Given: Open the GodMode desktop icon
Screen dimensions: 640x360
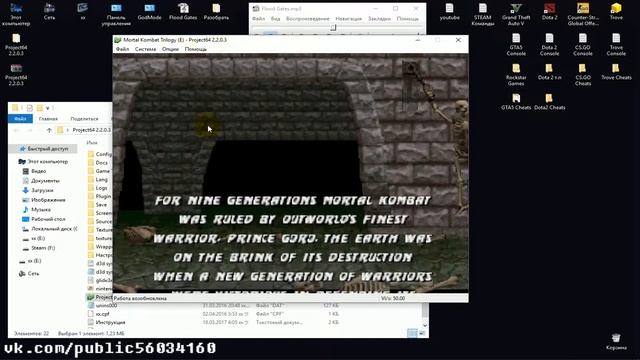Looking at the screenshot, I should (149, 11).
